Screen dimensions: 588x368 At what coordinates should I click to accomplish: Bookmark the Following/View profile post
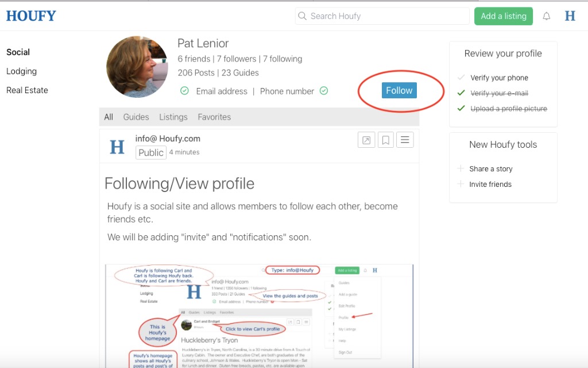tap(385, 140)
